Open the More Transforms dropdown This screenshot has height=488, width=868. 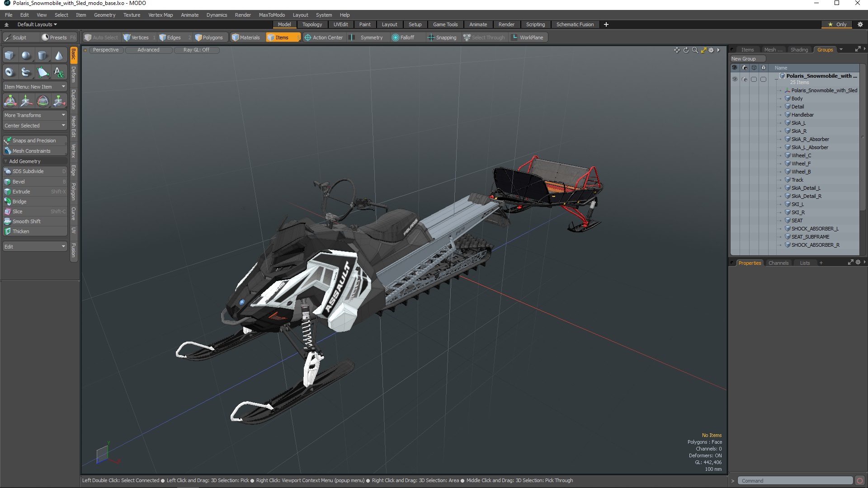pos(35,115)
